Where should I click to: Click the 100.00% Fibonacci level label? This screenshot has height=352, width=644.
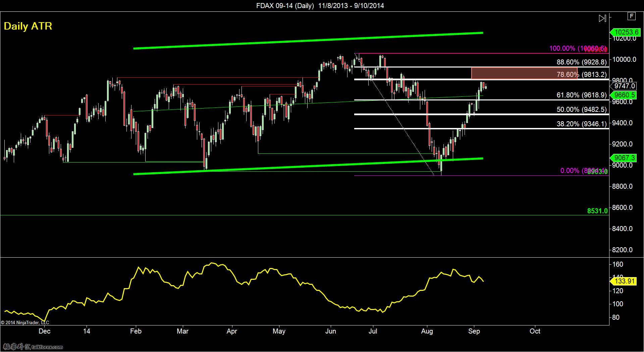(x=578, y=48)
